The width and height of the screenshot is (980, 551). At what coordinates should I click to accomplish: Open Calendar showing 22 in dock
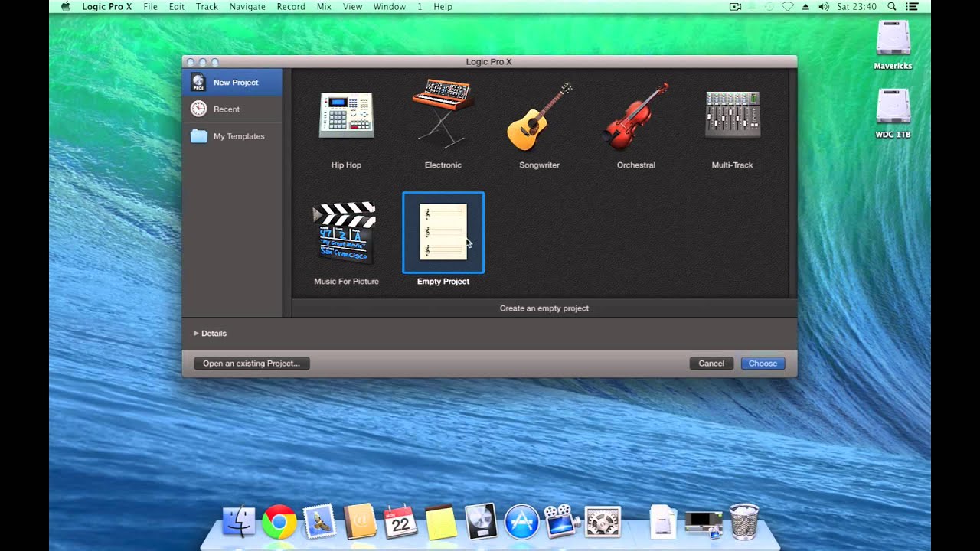pos(400,522)
